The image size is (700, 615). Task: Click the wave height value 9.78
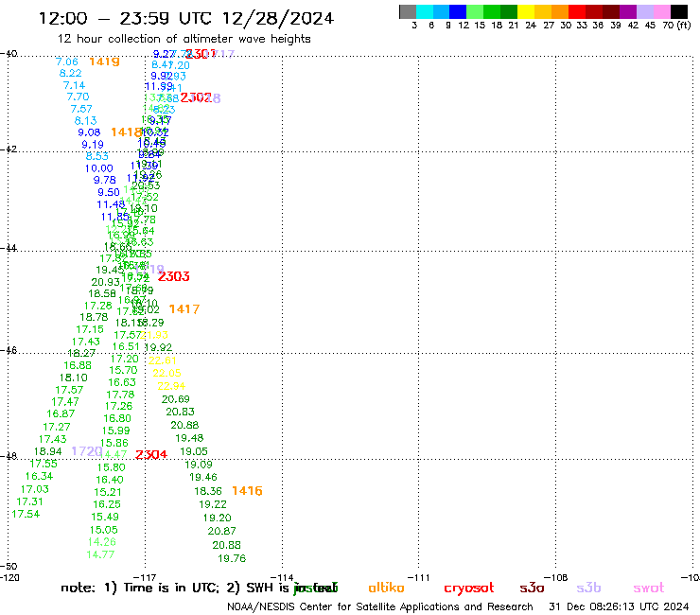tap(104, 180)
